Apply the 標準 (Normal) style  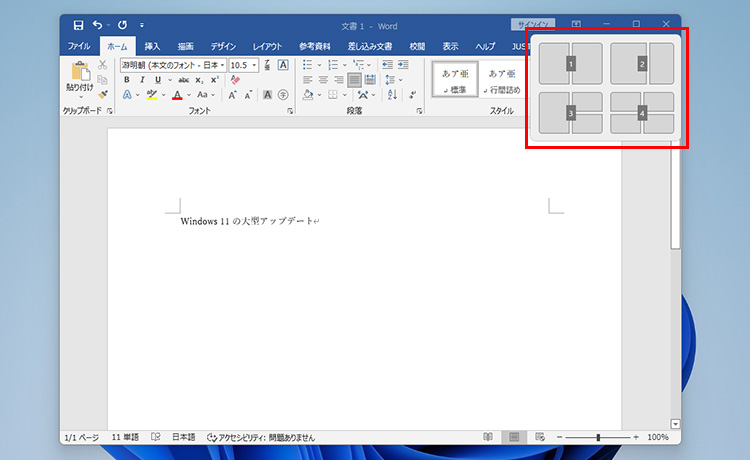(x=454, y=80)
